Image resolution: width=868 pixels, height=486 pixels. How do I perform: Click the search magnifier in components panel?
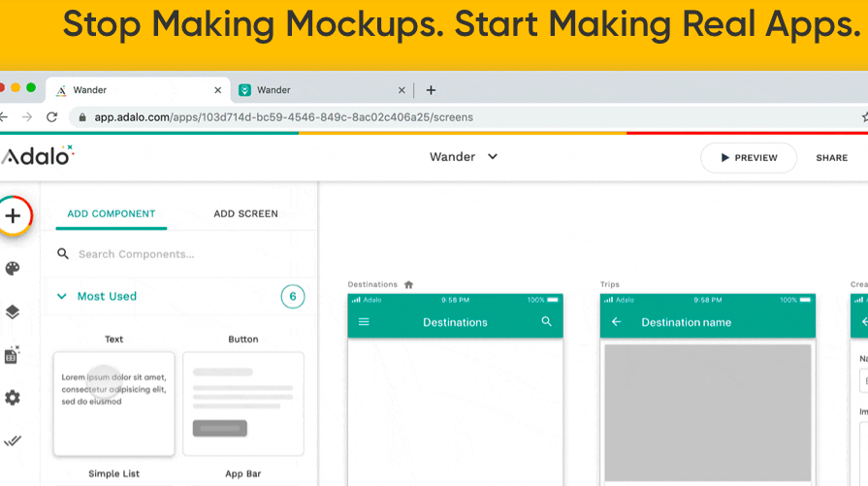pos(63,253)
